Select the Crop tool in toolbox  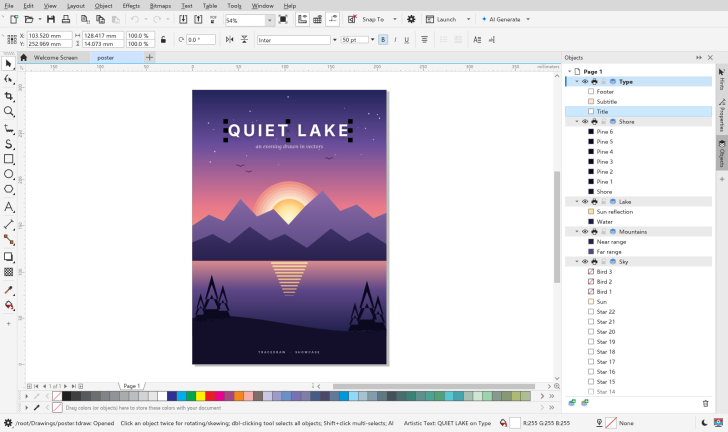point(8,96)
